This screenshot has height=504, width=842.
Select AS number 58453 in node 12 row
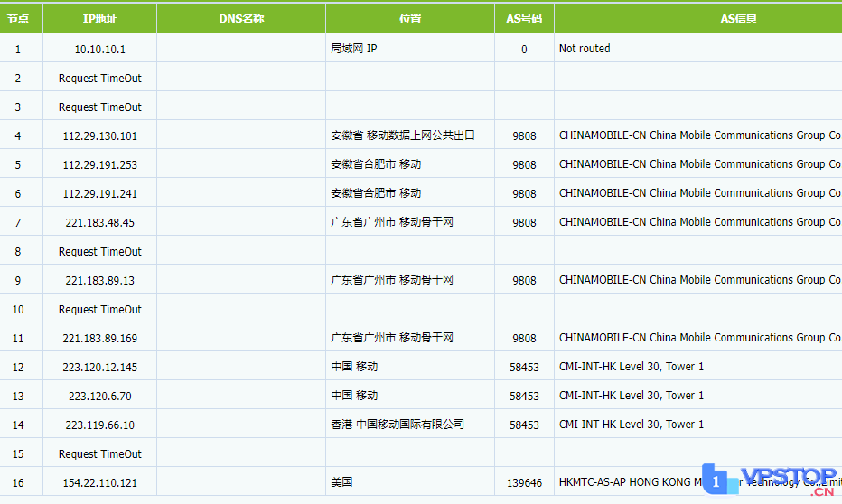tap(524, 369)
